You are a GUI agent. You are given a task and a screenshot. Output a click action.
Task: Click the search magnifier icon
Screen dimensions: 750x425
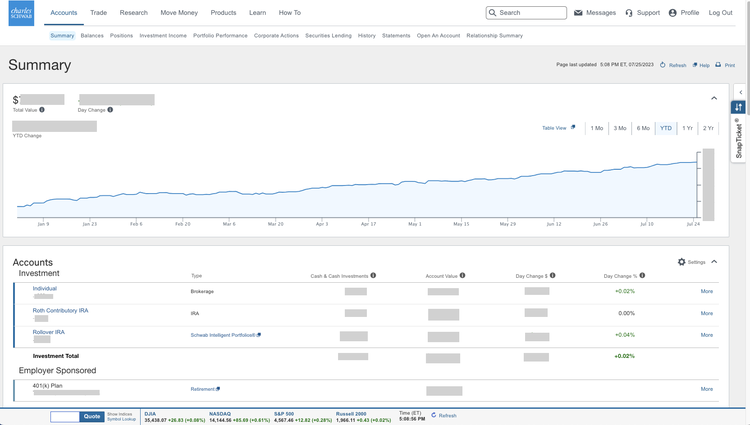(x=492, y=13)
